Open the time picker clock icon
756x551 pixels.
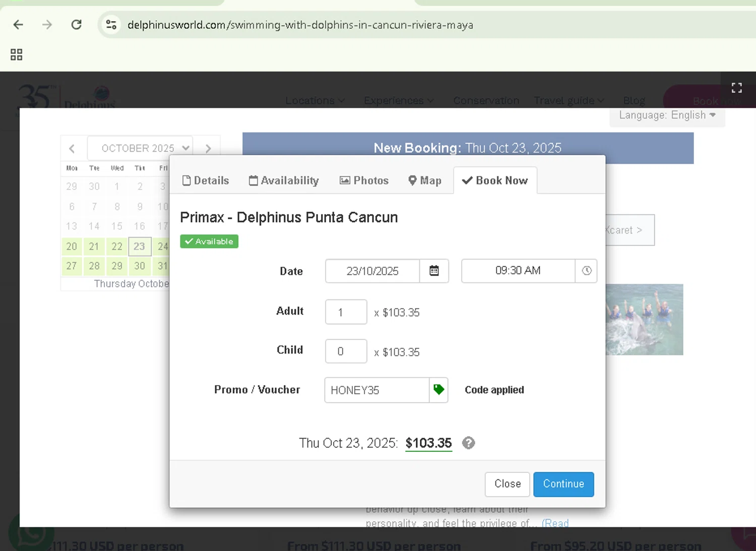click(x=586, y=271)
